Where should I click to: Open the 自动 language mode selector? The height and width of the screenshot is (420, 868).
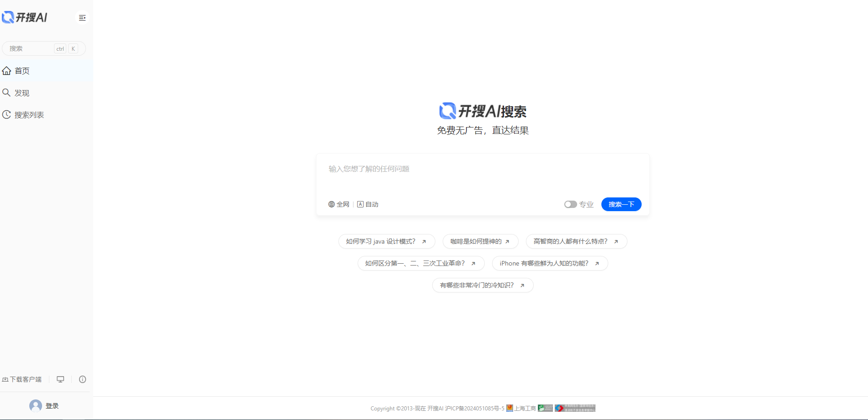368,204
